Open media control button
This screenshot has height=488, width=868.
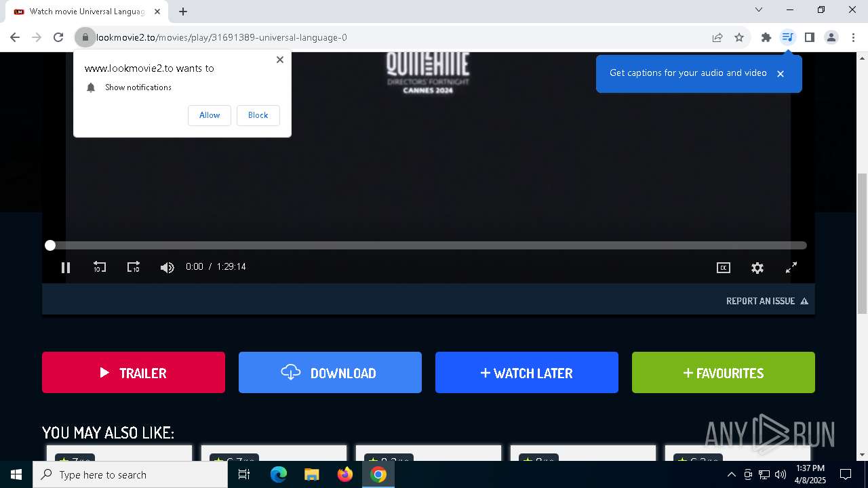[787, 37]
